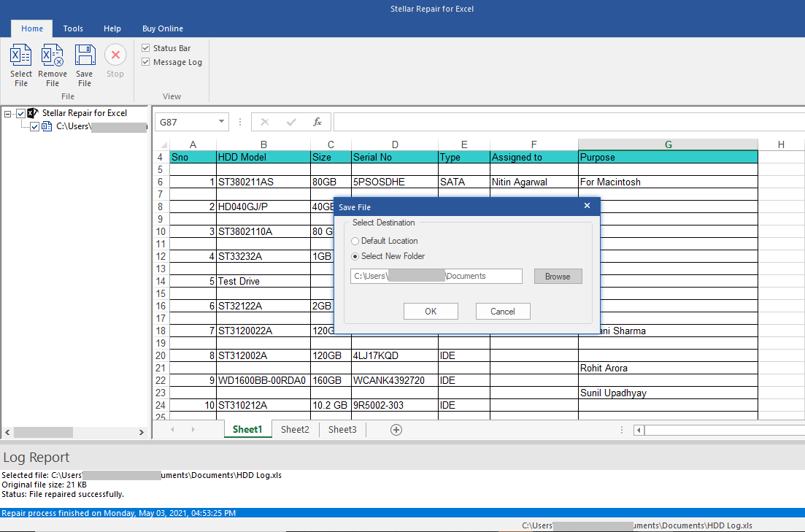Close the Save File dialog
The image size is (805, 532).
click(588, 206)
